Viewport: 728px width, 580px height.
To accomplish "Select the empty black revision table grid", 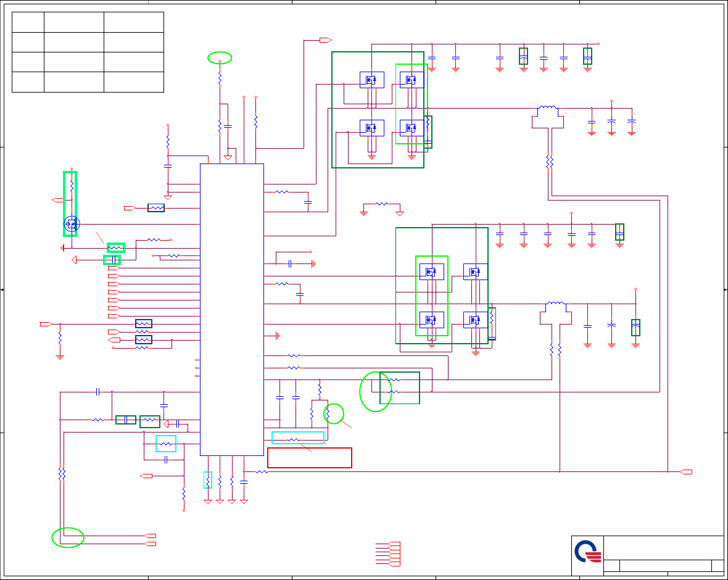I will pos(88,52).
